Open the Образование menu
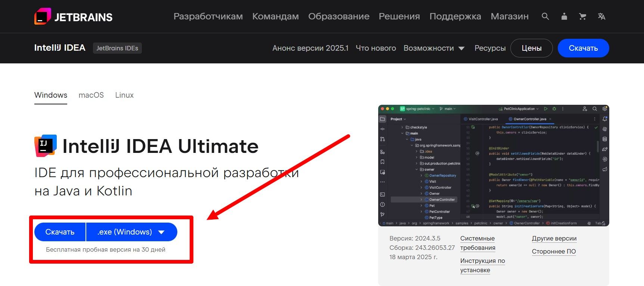 click(x=339, y=16)
